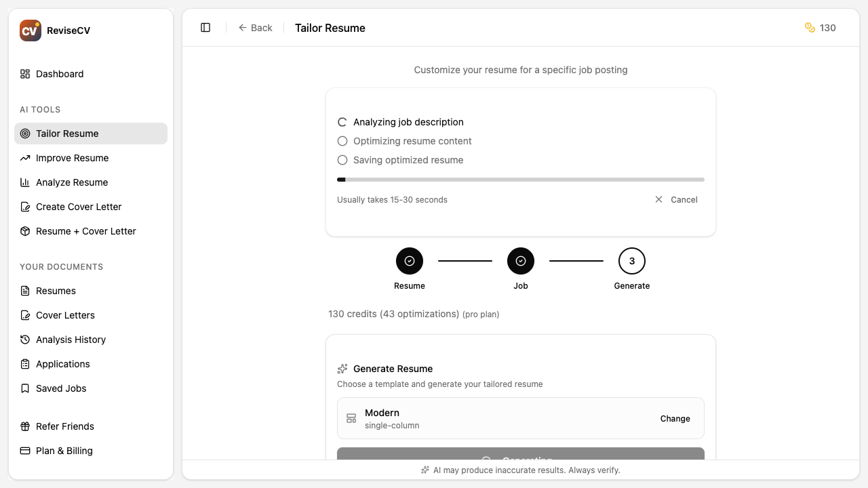Image resolution: width=868 pixels, height=488 pixels.
Task: Change the Modern template selection
Action: [675, 419]
